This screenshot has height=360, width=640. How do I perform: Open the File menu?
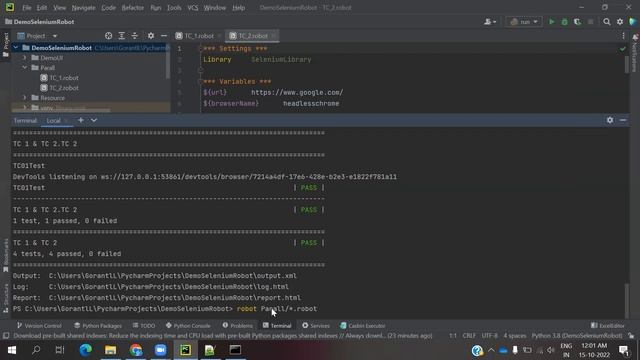[27, 8]
